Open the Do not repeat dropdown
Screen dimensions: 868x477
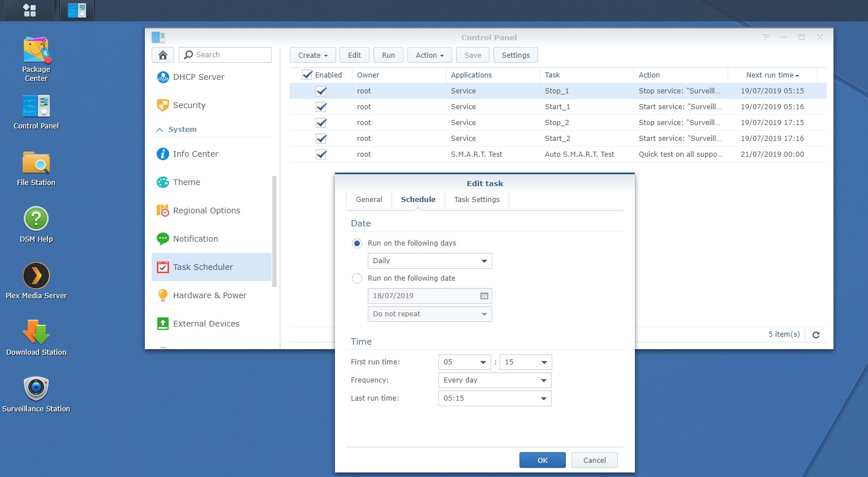click(x=430, y=314)
